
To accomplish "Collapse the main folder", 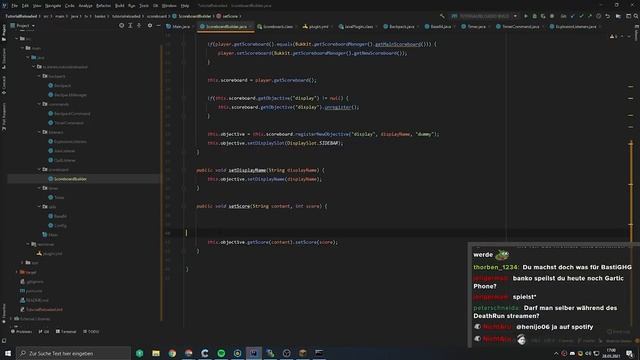I will 23,48.
